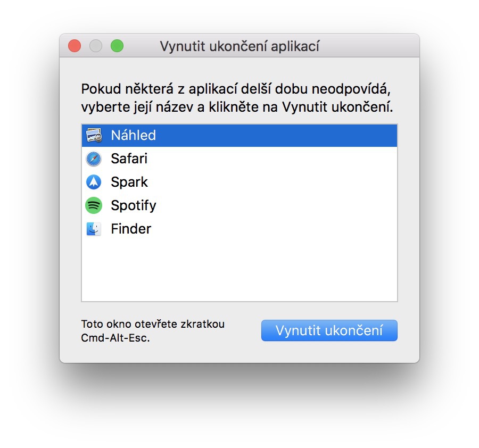The height and width of the screenshot is (448, 479).
Task: Click the Safari compass icon
Action: coord(94,159)
